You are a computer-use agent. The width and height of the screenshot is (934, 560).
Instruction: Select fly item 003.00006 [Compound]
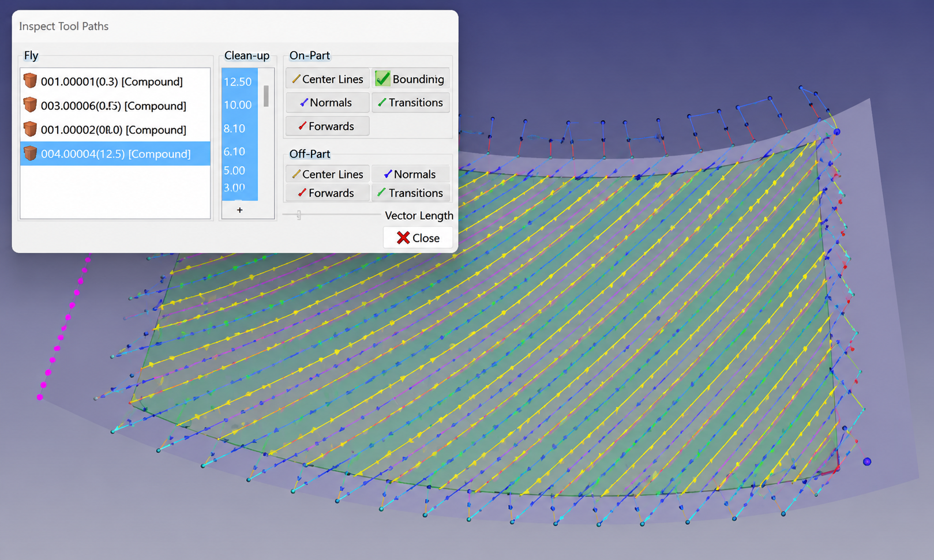point(115,106)
